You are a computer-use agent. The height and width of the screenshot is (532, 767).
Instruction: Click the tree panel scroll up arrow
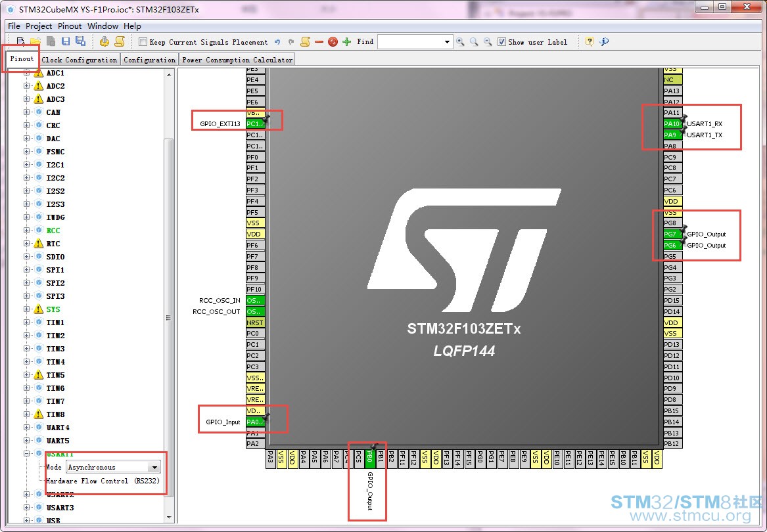pos(170,75)
